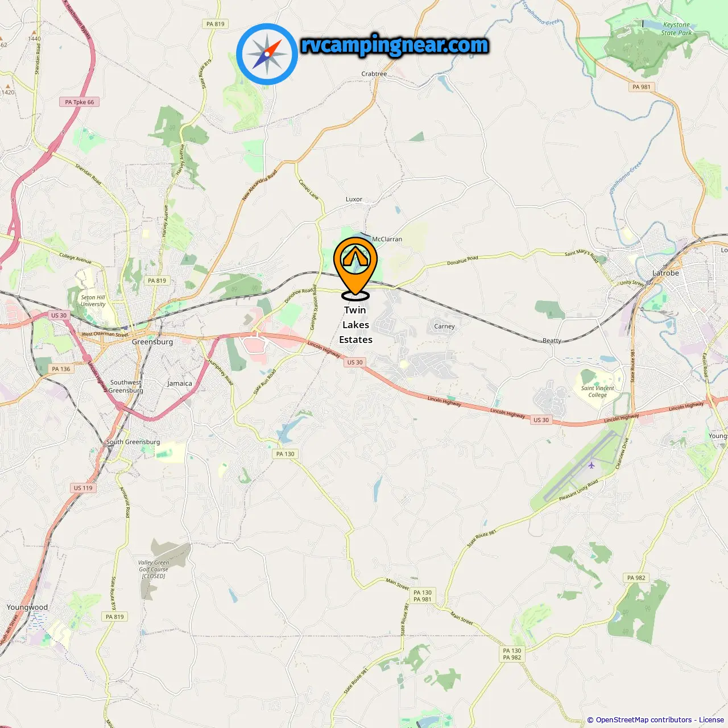
Task: Click the Seton Hill University label
Action: [93, 301]
